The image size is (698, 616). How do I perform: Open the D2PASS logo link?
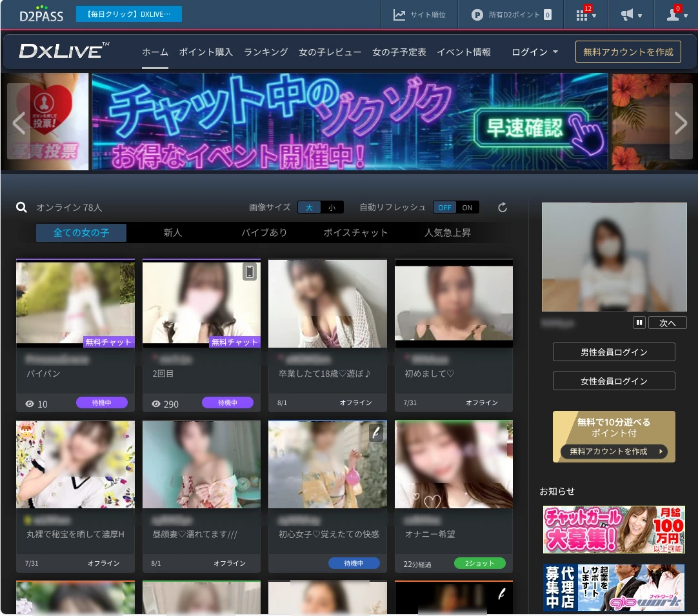click(41, 14)
